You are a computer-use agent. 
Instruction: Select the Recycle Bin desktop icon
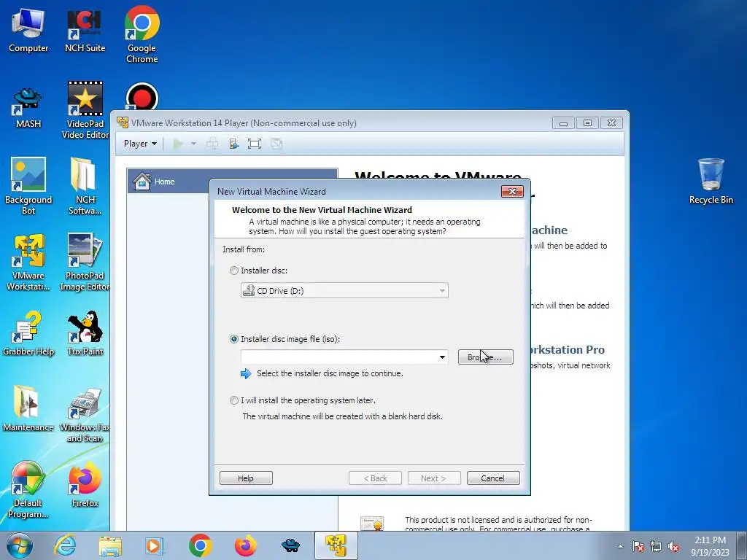[711, 181]
